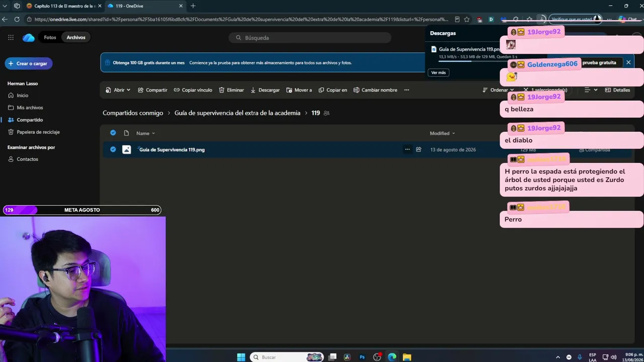Open Guía de Supervivencia 119.png file
Viewport: 644px width, 362px height.
tap(172, 150)
